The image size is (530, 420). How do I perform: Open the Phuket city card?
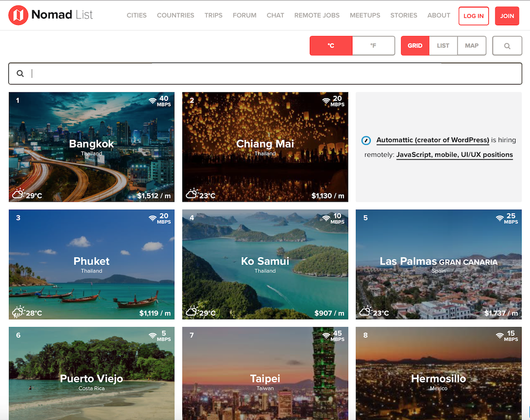(92, 264)
